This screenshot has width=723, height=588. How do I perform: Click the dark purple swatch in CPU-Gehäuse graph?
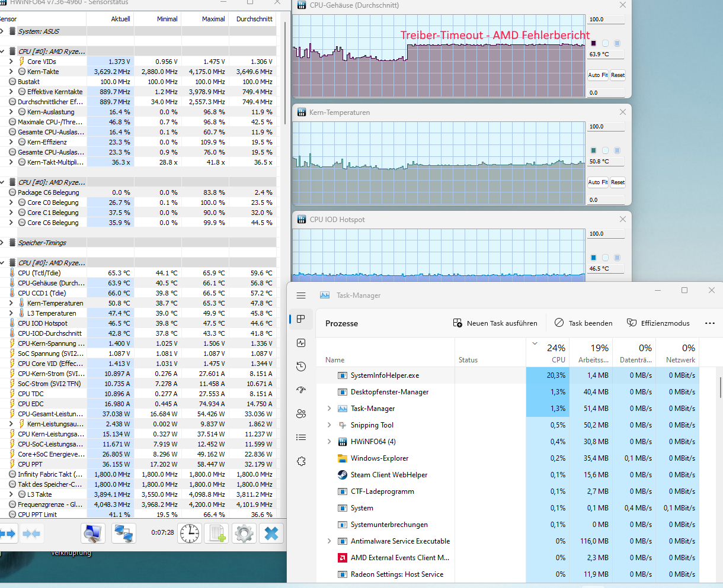coord(593,43)
